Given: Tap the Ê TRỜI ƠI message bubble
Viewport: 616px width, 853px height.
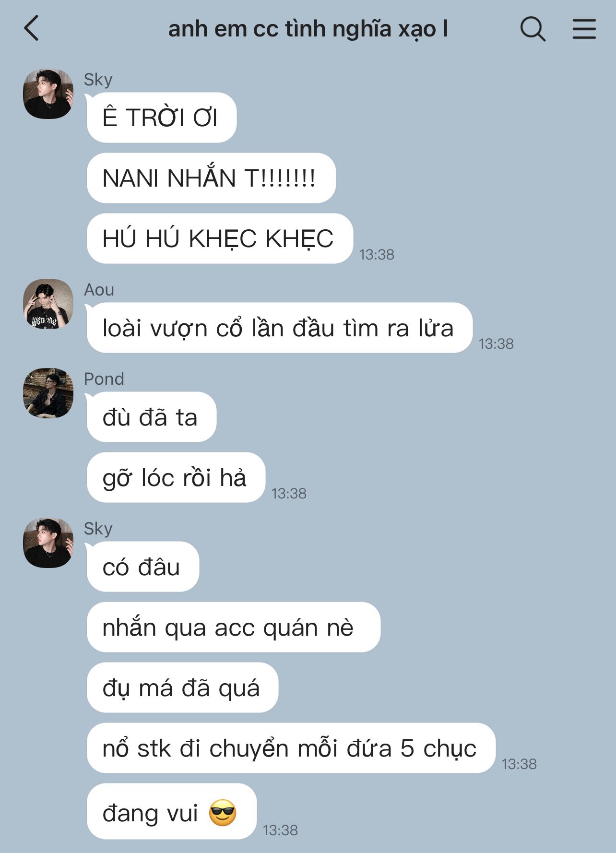Looking at the screenshot, I should coord(161,118).
